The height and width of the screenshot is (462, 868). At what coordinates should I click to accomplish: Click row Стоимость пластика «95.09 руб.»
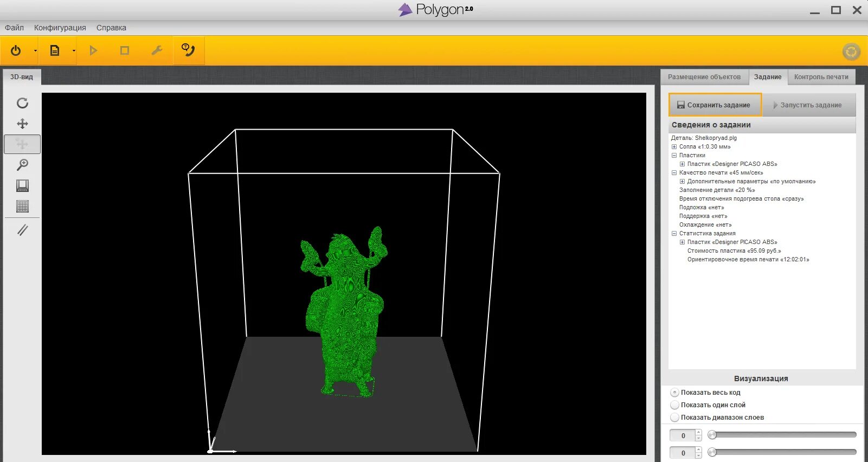point(734,251)
